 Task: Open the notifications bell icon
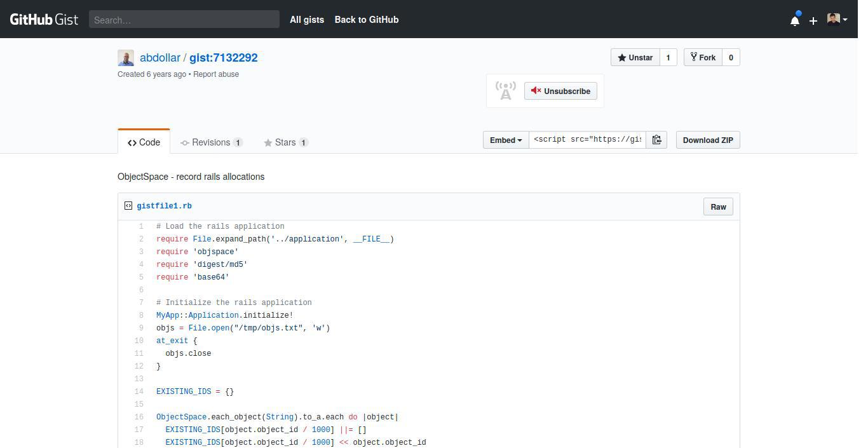(x=795, y=20)
